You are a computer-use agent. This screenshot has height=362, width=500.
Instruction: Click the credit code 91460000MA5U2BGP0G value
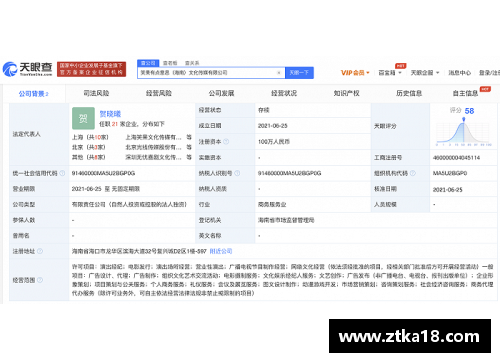103,173
